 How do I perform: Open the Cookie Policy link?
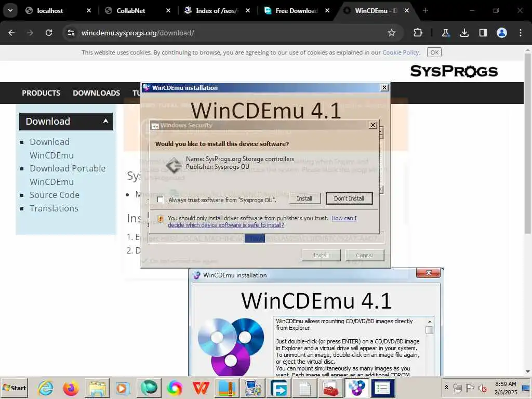(x=401, y=52)
